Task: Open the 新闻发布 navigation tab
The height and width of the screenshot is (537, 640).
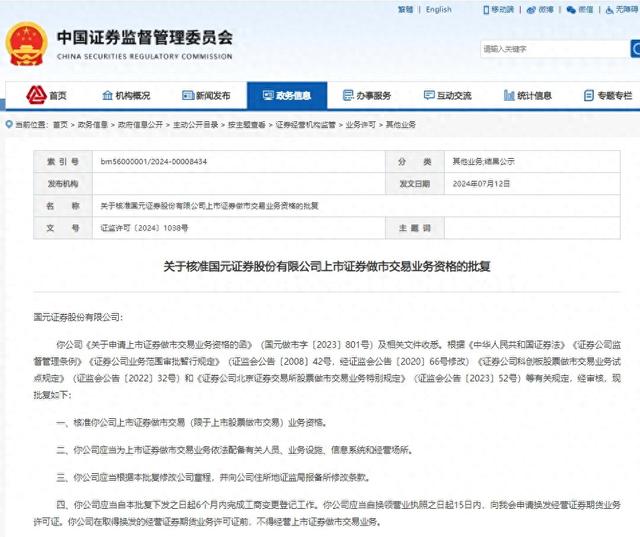Action: click(x=206, y=95)
